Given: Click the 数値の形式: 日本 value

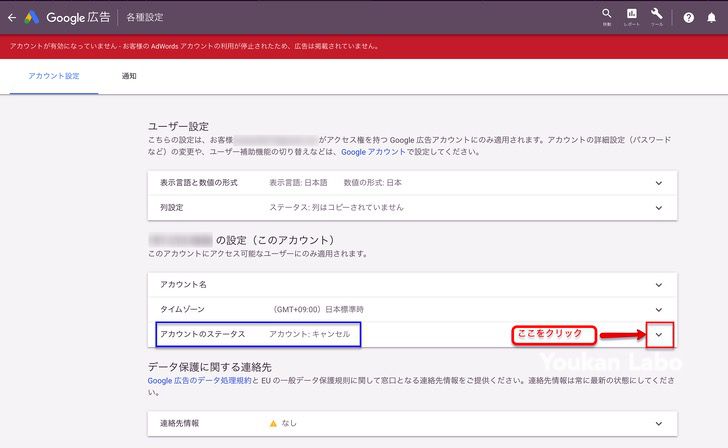Looking at the screenshot, I should coord(372,183).
